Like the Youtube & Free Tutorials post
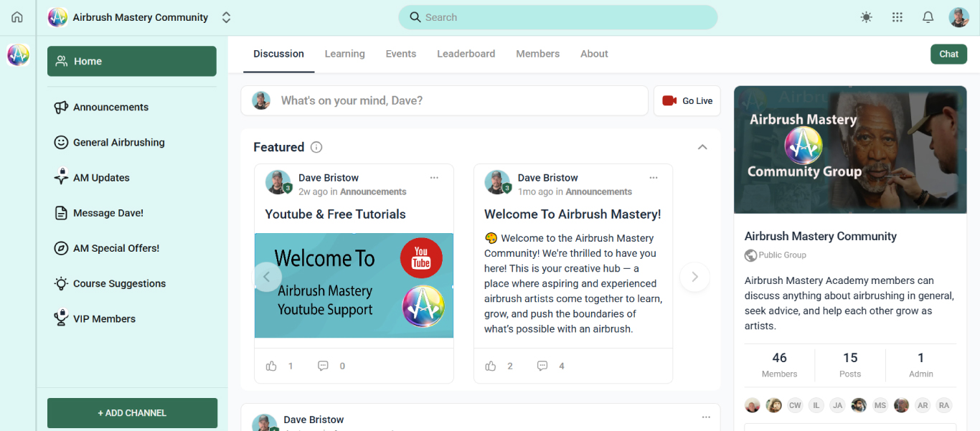This screenshot has height=431, width=980. click(x=271, y=366)
